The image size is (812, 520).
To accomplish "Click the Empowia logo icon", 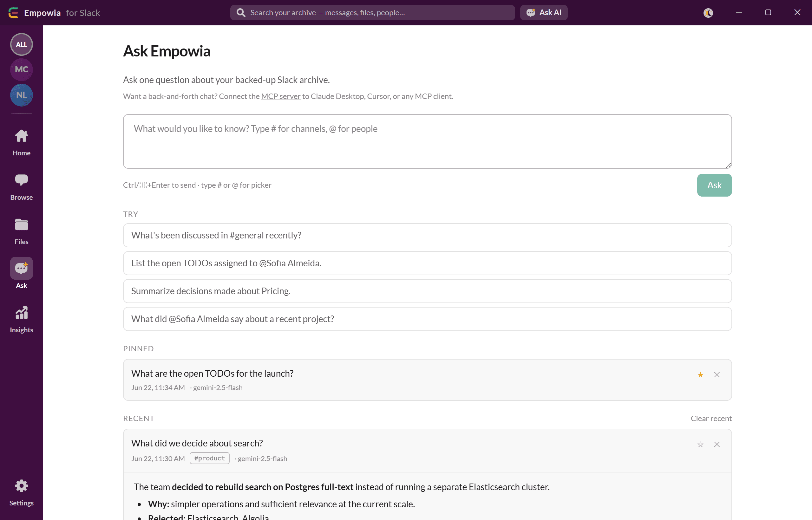I will click(14, 13).
